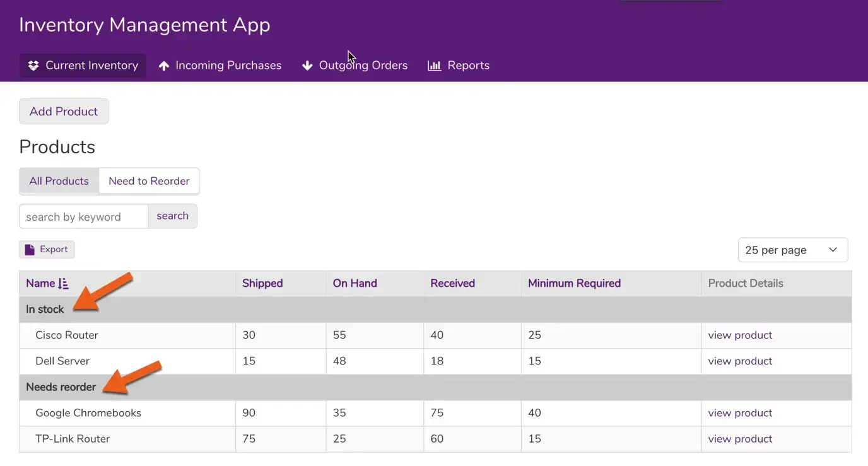Open view product link for Cisco Router
The width and height of the screenshot is (868, 466).
coord(740,335)
